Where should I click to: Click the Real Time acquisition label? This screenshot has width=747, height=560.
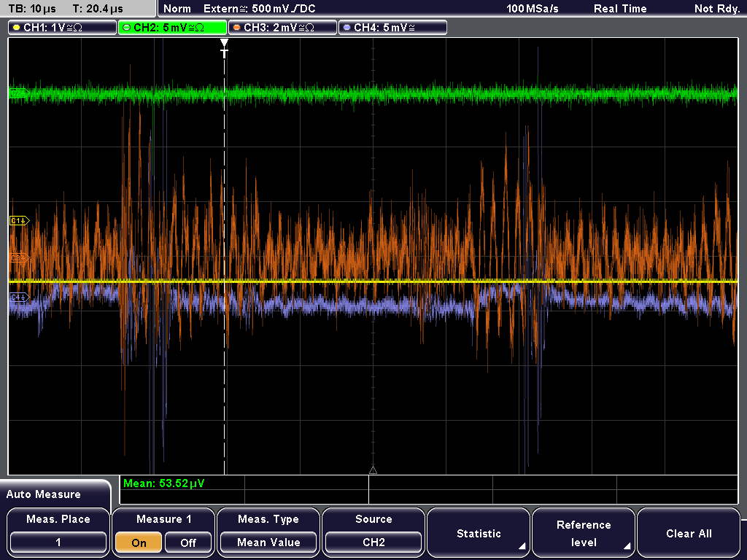click(x=620, y=9)
